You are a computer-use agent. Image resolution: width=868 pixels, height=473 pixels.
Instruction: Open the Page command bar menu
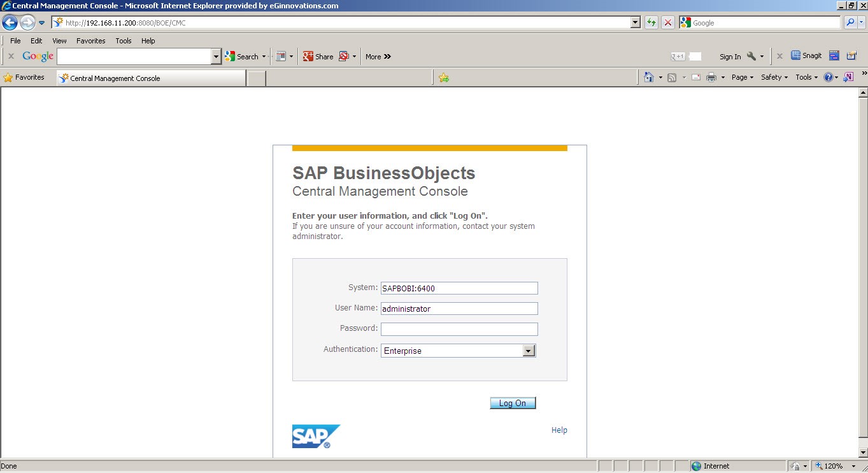(742, 77)
